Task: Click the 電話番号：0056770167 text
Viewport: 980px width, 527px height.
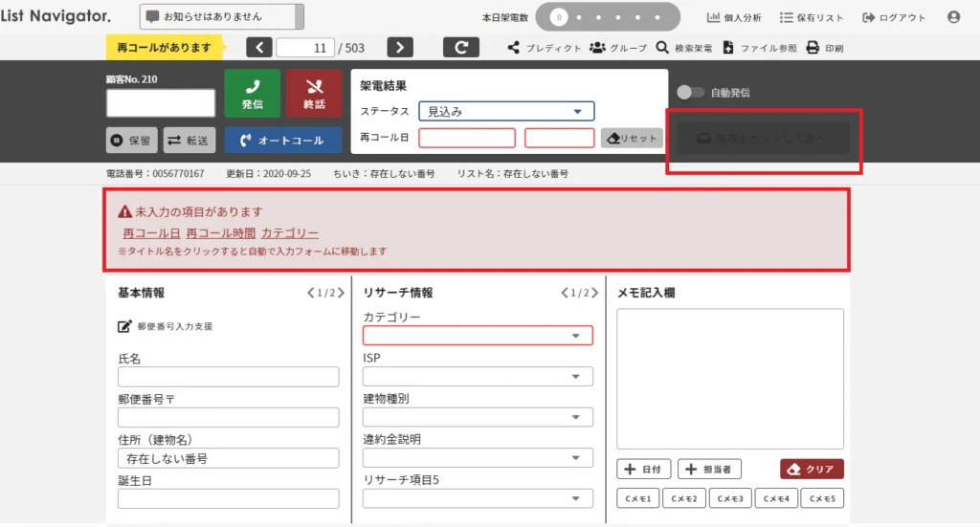Action: click(x=155, y=173)
